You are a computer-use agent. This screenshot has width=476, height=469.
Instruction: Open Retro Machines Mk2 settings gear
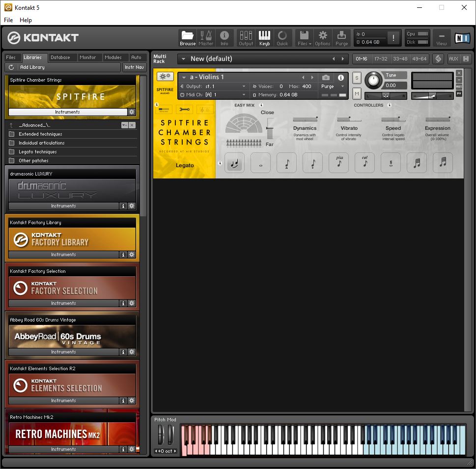pyautogui.click(x=132, y=449)
